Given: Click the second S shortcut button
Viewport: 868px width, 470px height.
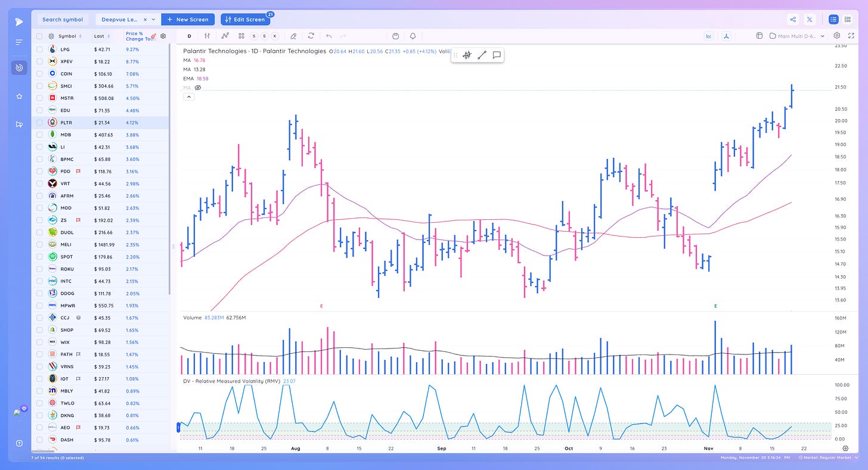Looking at the screenshot, I should pyautogui.click(x=265, y=36).
